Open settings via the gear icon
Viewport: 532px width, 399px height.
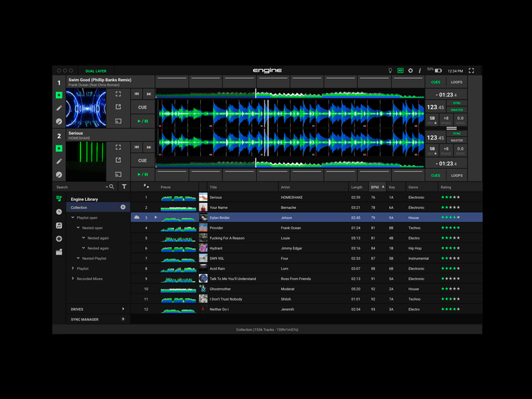click(410, 70)
